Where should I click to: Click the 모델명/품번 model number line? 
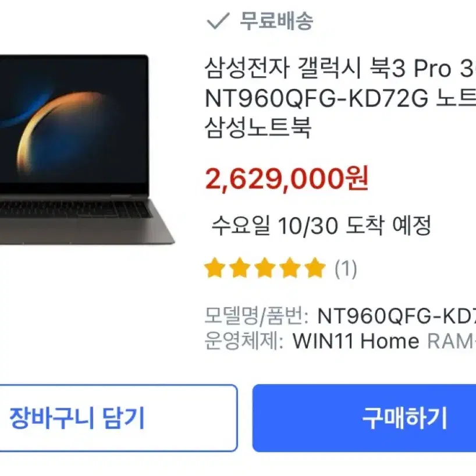[340, 316]
